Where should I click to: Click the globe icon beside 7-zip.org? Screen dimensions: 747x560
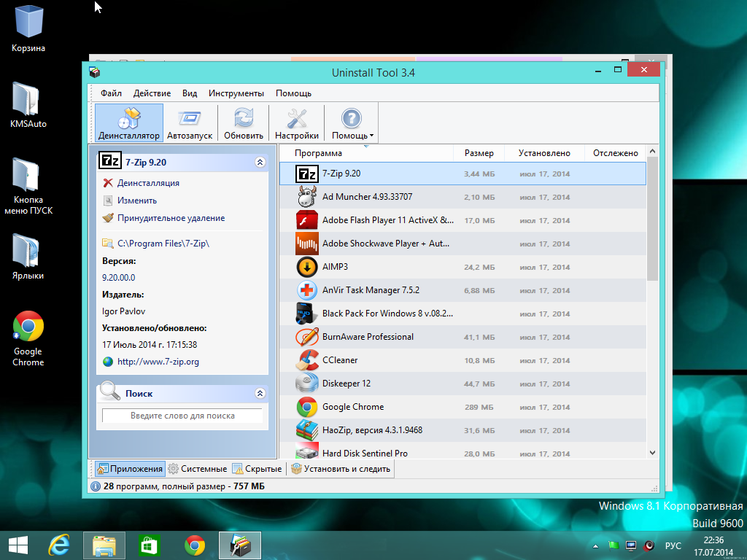tap(108, 362)
